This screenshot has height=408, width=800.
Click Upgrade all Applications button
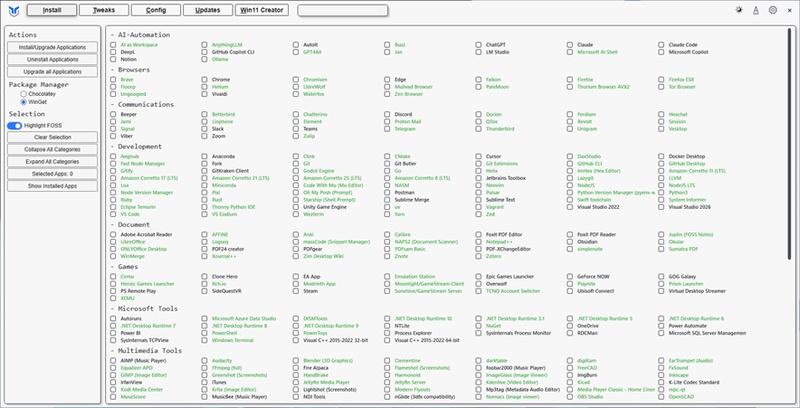tap(53, 72)
